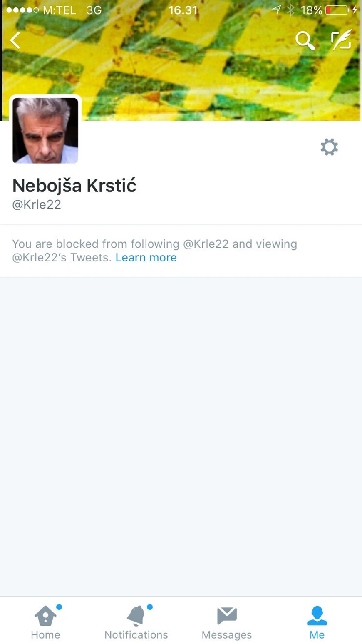Tap the @Krle22 username text
Image resolution: width=362 pixels, height=644 pixels.
point(37,204)
